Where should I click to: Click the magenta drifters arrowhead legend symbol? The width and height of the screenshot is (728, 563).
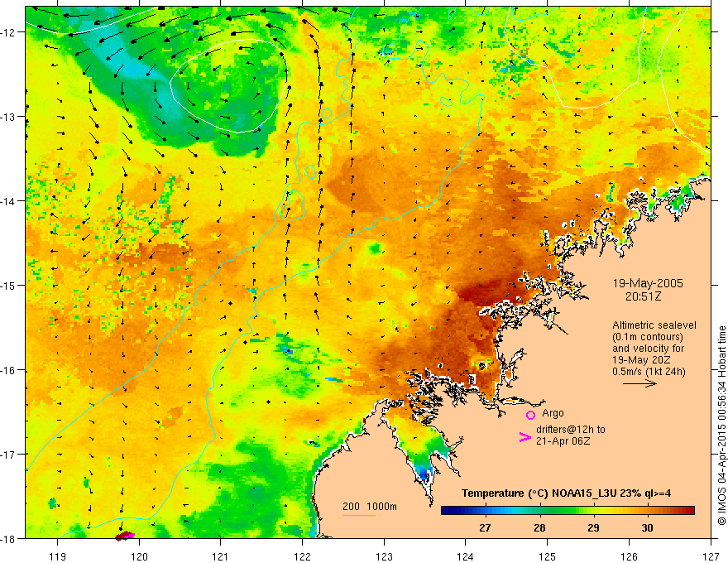525,436
